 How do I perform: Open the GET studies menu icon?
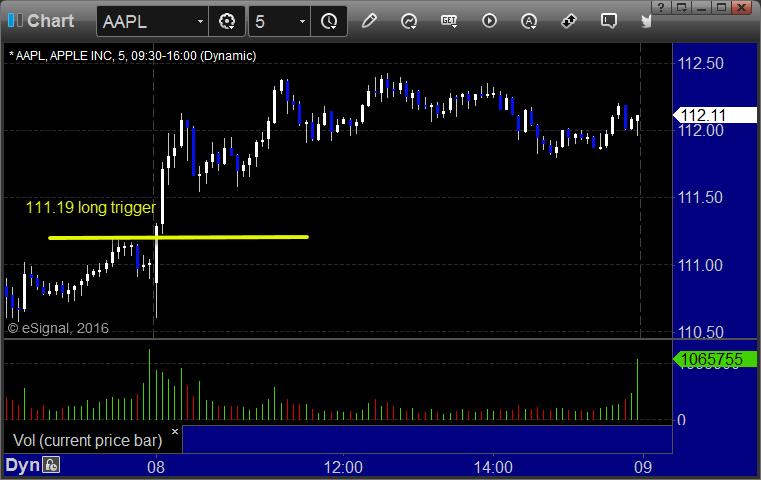[449, 21]
